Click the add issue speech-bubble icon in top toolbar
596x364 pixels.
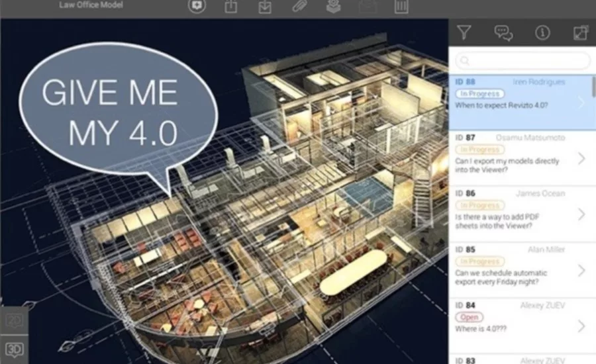click(x=197, y=6)
